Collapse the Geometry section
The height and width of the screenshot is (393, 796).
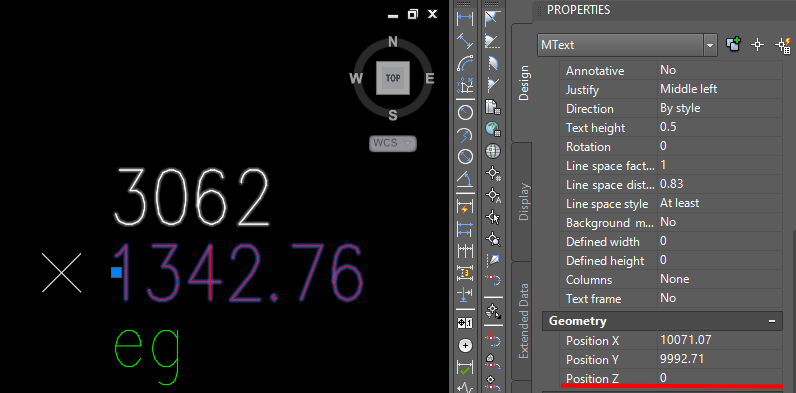(772, 321)
